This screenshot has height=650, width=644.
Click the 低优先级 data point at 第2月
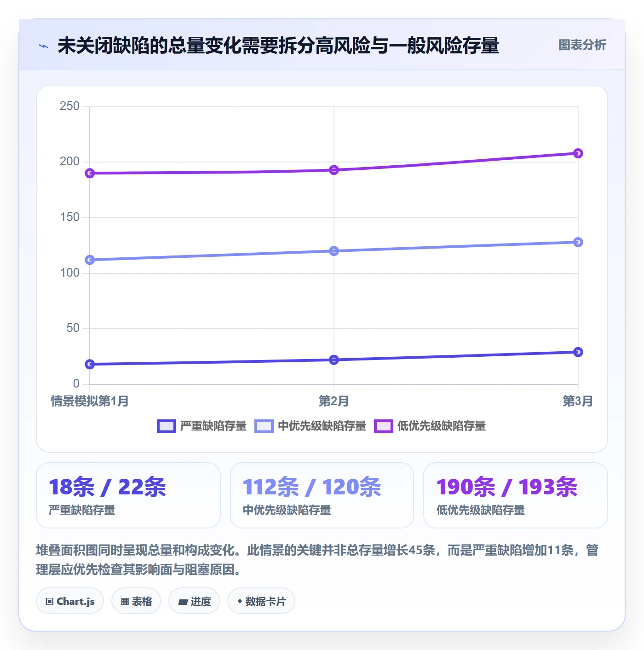[334, 170]
